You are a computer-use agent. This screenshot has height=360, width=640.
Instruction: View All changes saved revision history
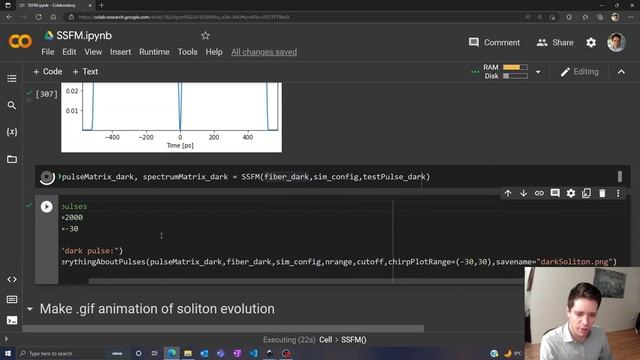pyautogui.click(x=264, y=52)
